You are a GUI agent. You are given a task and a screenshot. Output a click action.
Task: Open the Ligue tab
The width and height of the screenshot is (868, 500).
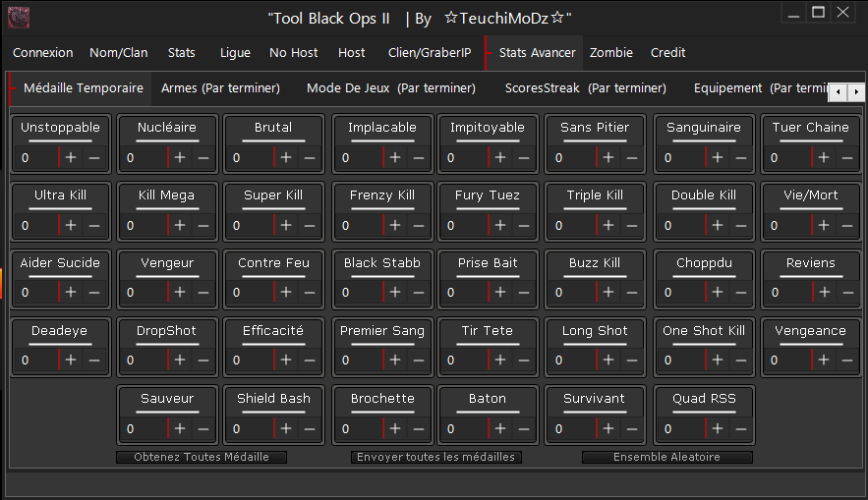click(x=235, y=52)
